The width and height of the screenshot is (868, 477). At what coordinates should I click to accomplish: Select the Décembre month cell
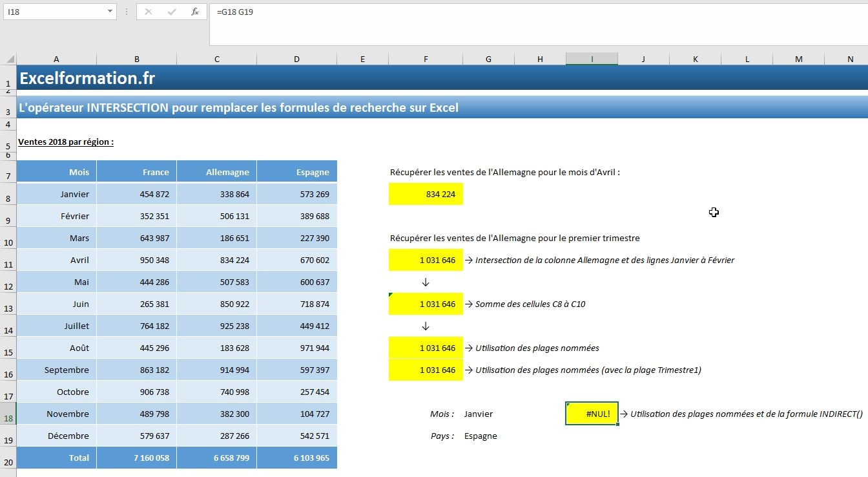point(56,436)
